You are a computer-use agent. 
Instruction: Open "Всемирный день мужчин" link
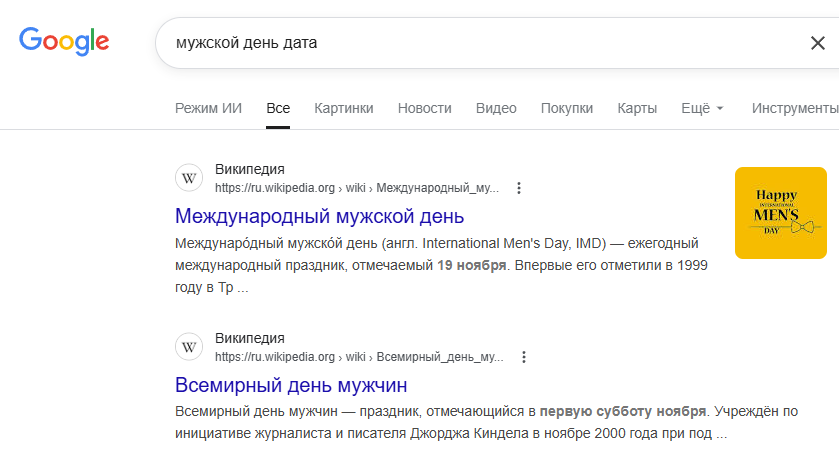(291, 385)
